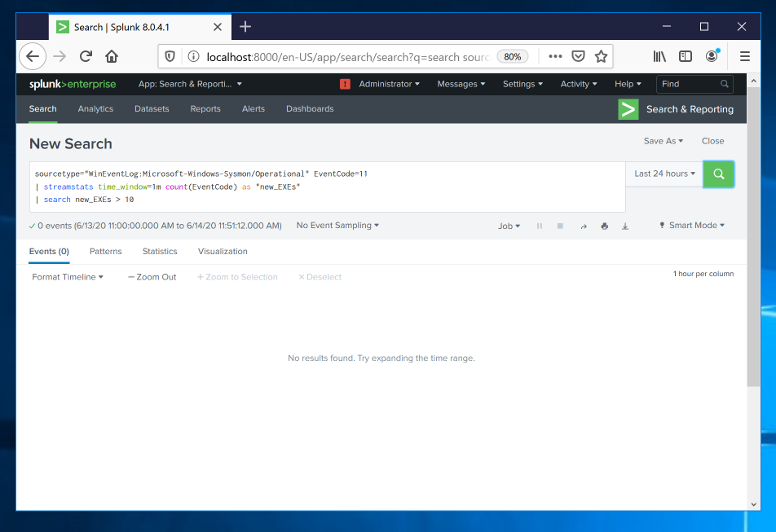
Task: Export search results with the download icon
Action: (625, 226)
